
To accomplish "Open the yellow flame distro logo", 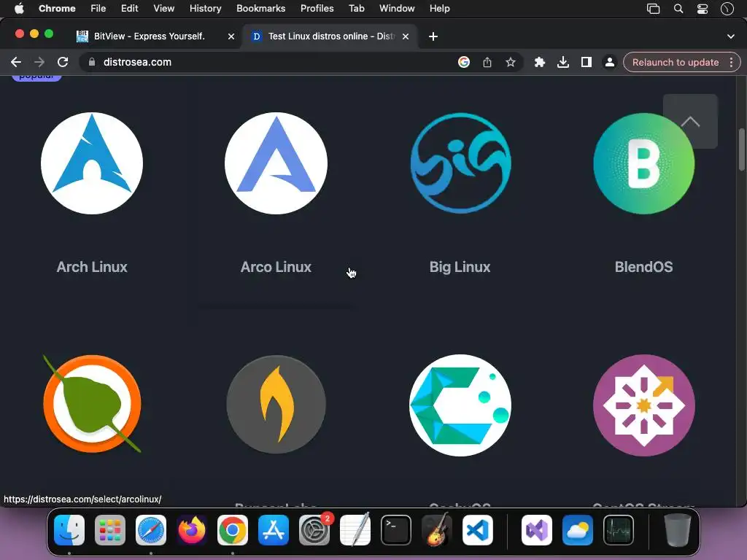I will point(276,405).
